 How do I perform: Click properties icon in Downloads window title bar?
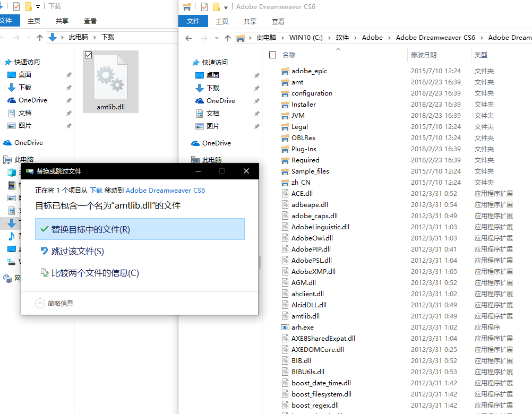(16, 6)
